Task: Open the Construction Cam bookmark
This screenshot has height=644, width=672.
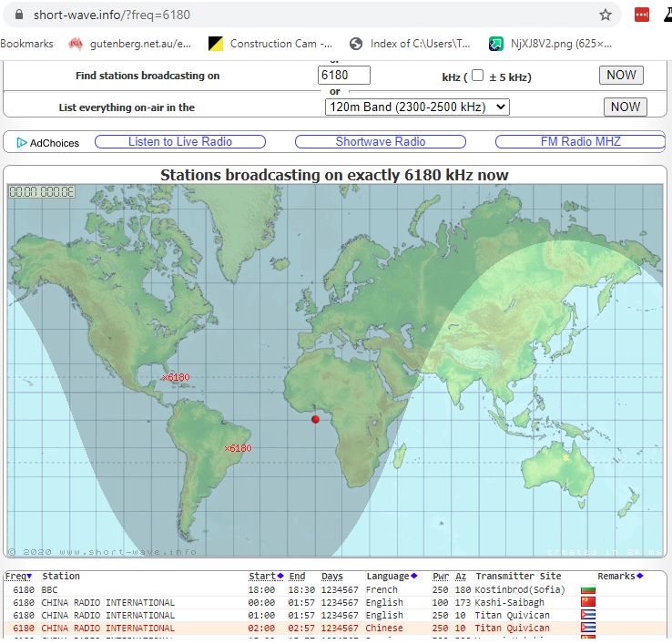Action: tap(270, 44)
